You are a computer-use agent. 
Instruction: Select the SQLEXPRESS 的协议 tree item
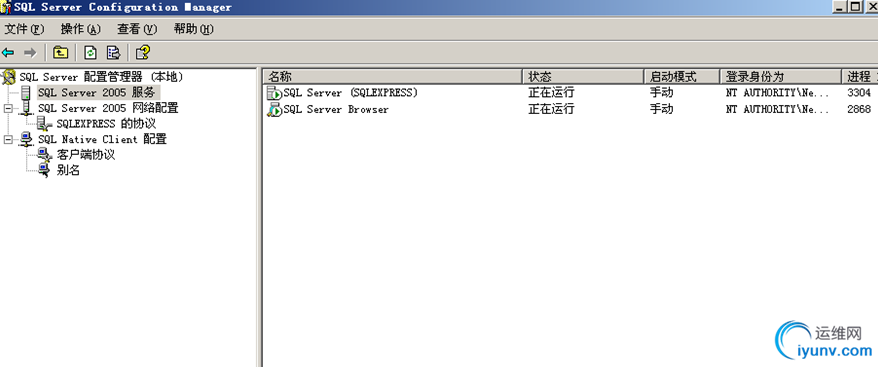click(106, 124)
